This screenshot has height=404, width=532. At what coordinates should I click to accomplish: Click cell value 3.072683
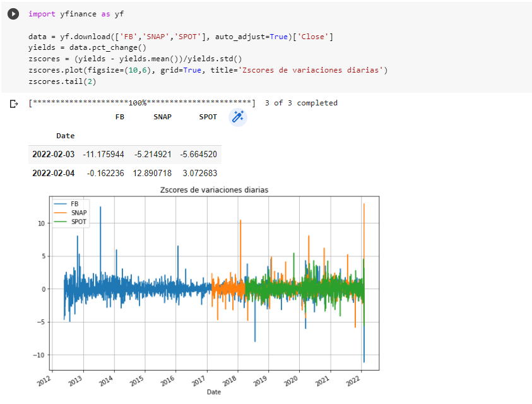coord(200,173)
